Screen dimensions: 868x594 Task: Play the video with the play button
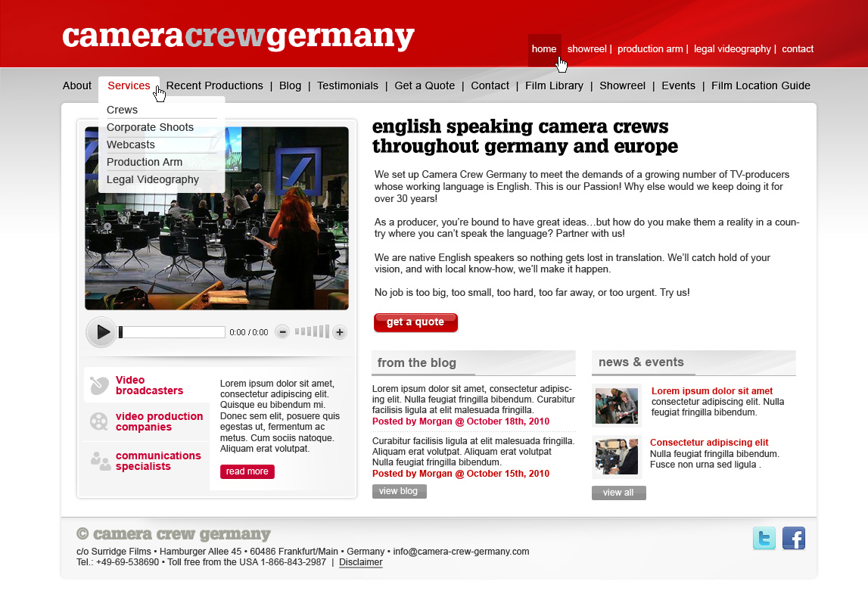coord(101,332)
